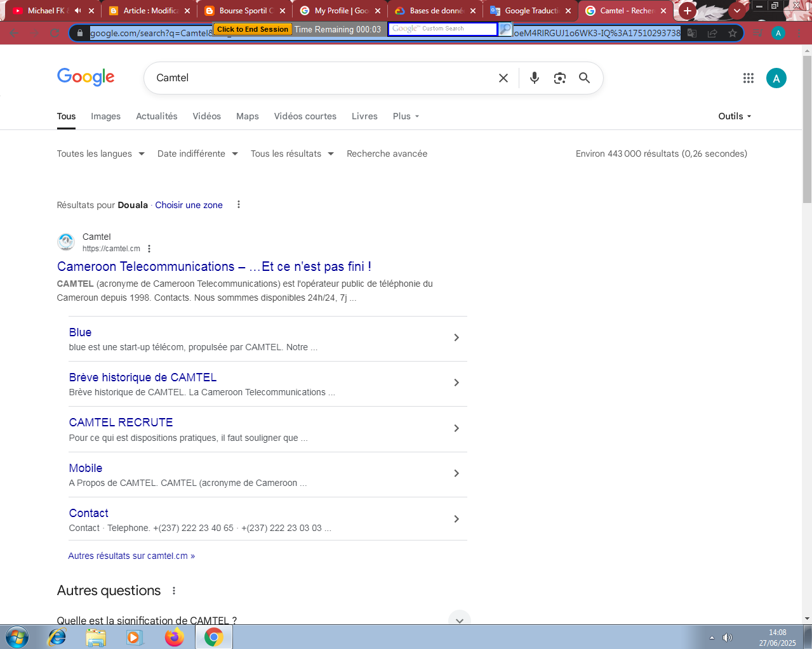Screen dimensions: 812x649
Task: Select the Tous search tab
Action: (66, 116)
